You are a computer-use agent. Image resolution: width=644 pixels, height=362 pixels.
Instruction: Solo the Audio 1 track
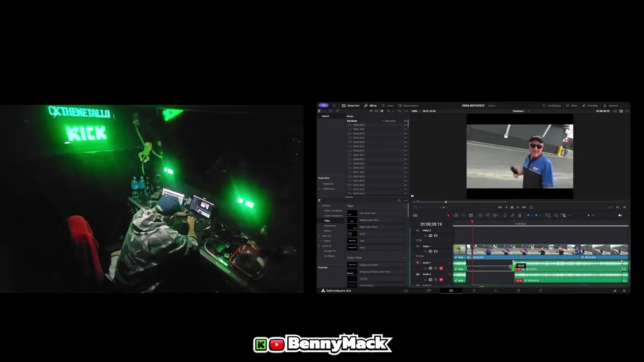click(436, 268)
